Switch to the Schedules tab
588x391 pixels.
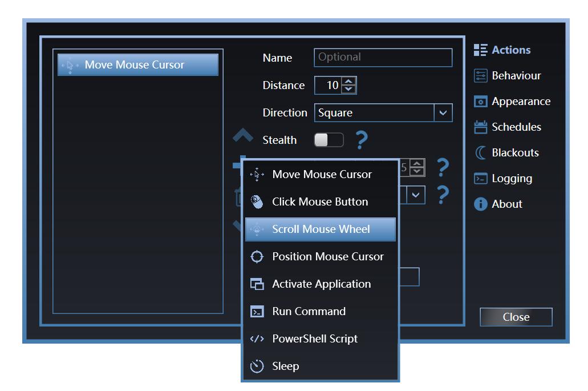click(508, 127)
